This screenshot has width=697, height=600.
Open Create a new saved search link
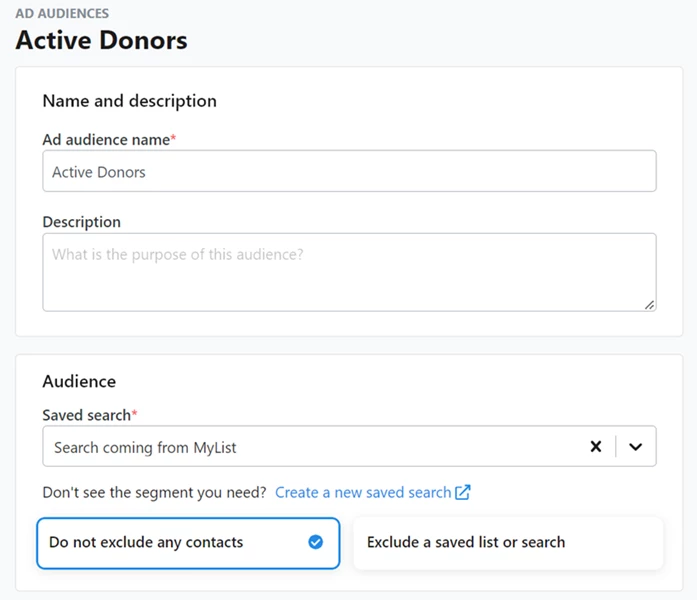click(363, 492)
